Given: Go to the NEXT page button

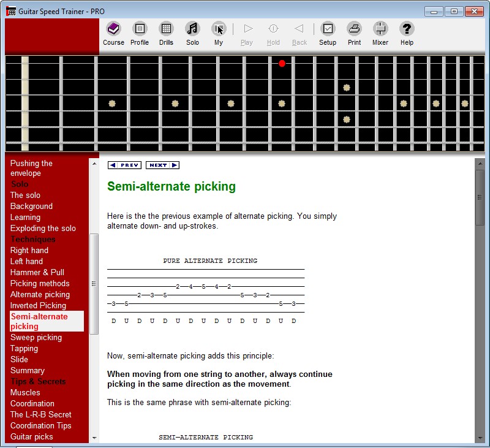Looking at the screenshot, I should tap(162, 165).
